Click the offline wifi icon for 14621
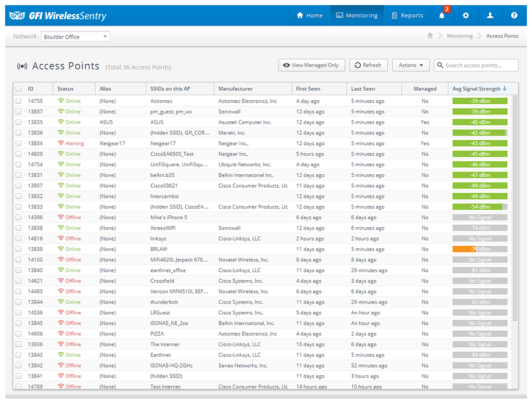The width and height of the screenshot is (532, 402). coord(61,281)
